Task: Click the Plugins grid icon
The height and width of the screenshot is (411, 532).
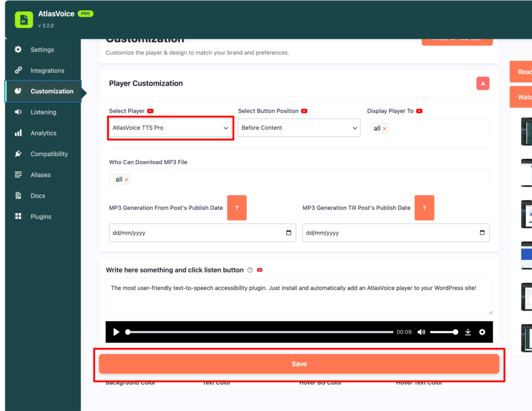Action: pos(18,216)
